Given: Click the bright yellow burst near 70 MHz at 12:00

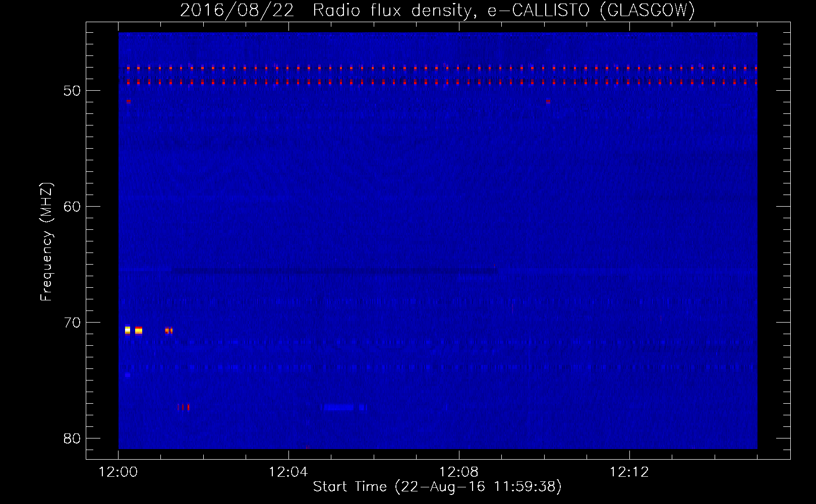Looking at the screenshot, I should tap(134, 330).
